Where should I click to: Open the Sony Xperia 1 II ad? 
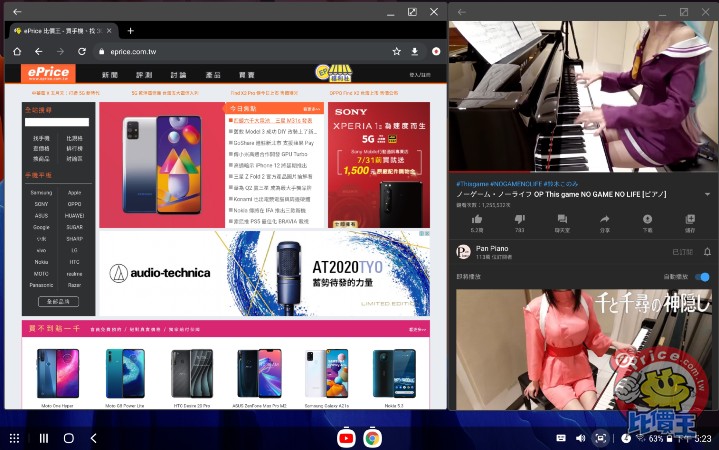[x=379, y=165]
